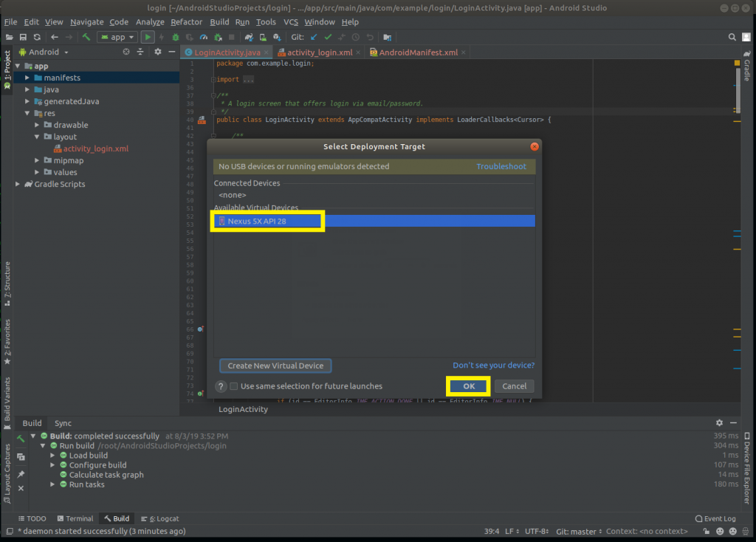Click the green Run app play button
Image resolution: width=756 pixels, height=542 pixels.
pos(148,37)
